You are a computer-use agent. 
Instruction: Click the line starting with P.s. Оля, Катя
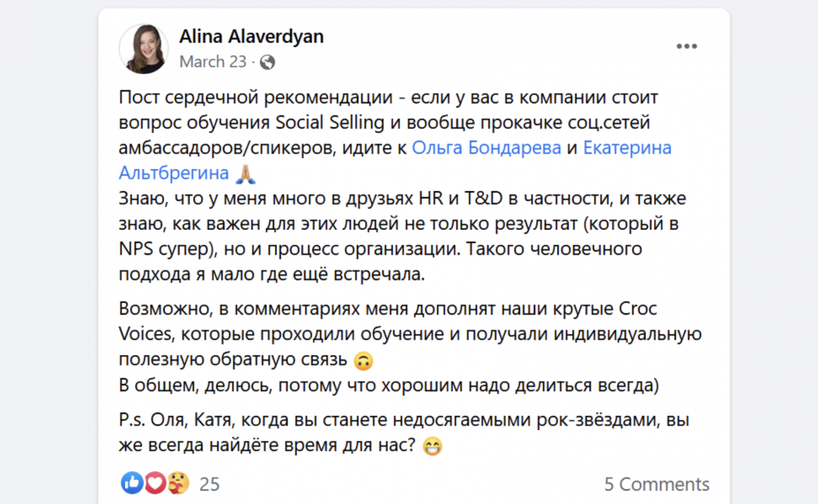(x=404, y=420)
